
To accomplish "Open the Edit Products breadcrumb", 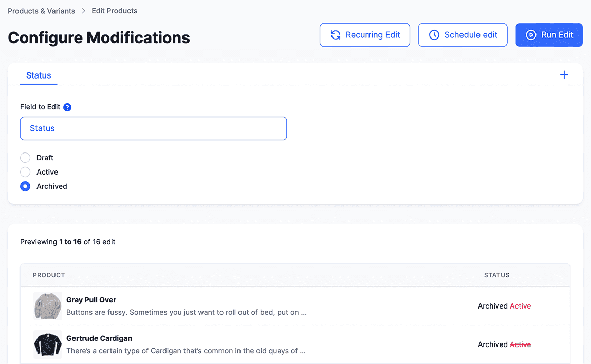I will [114, 11].
